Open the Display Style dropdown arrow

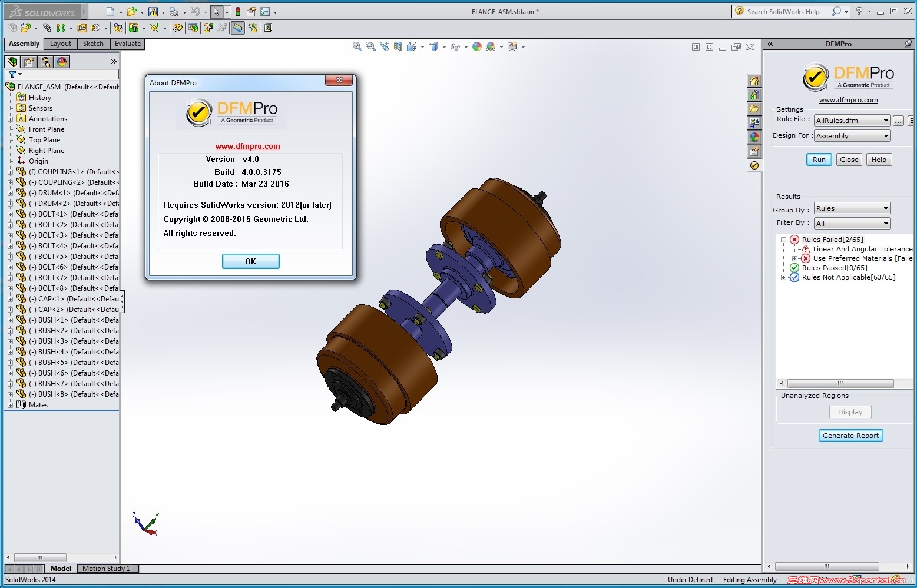444,47
